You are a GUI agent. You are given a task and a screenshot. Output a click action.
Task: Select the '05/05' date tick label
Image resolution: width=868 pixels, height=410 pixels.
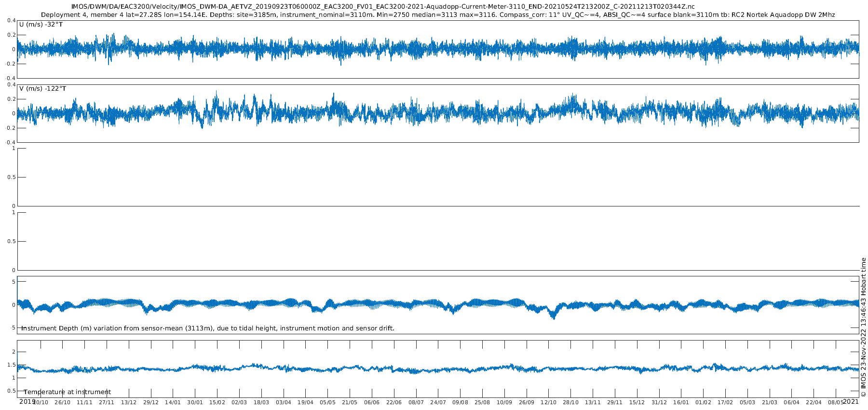[x=327, y=402]
